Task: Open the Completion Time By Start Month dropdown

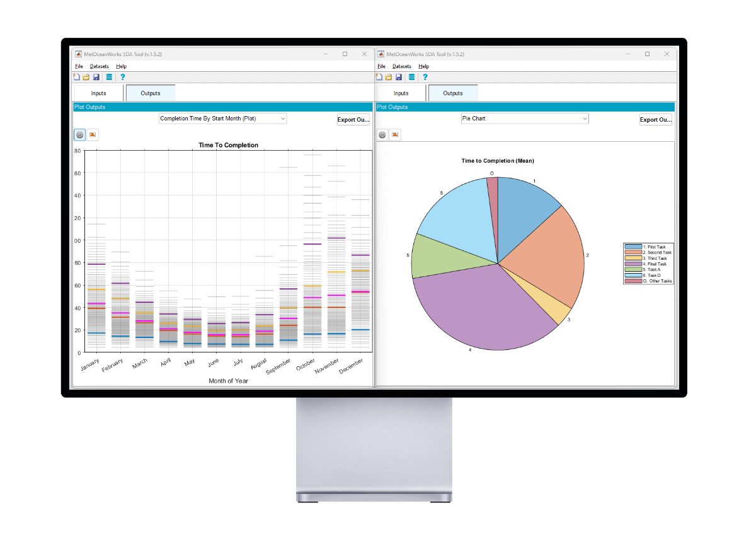Action: coord(223,119)
